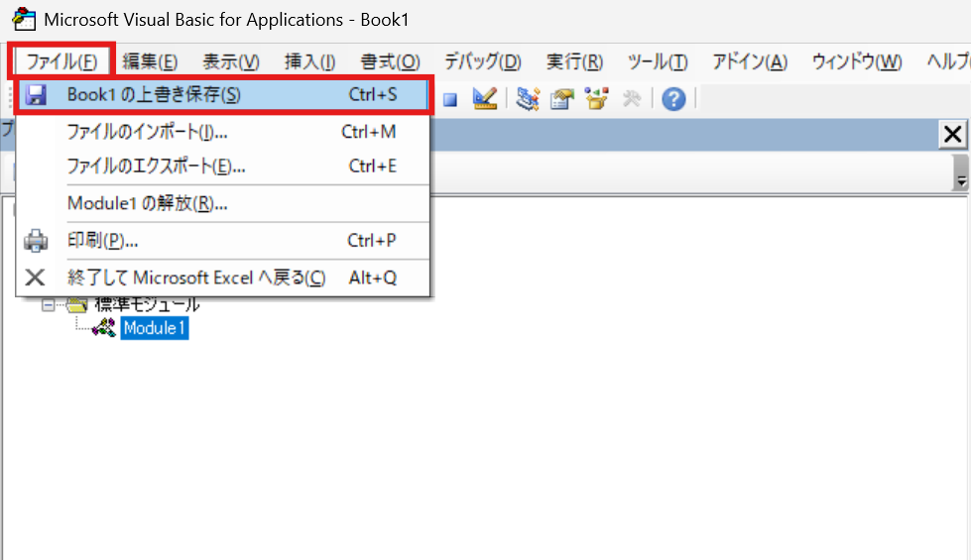Collapse the 標準モジュール folder node

[48, 305]
